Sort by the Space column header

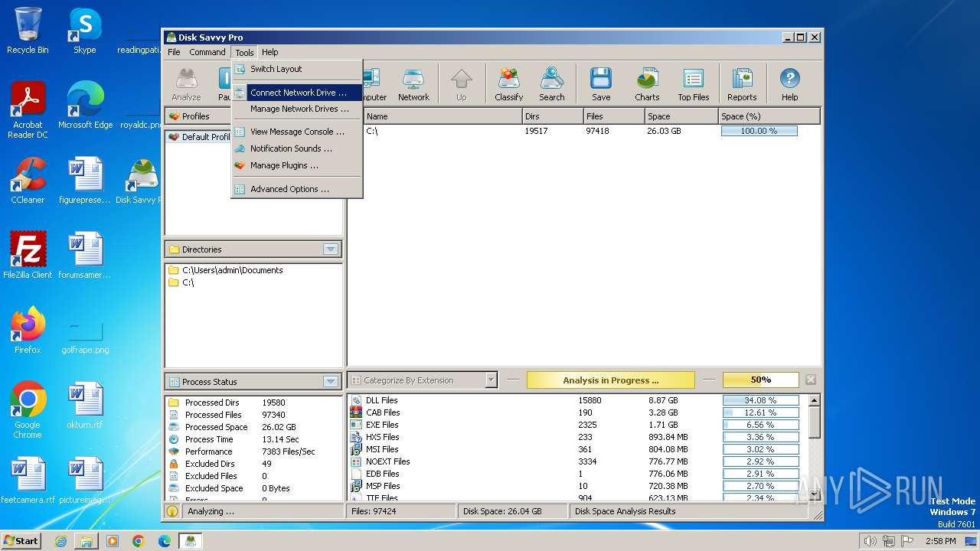coord(681,116)
